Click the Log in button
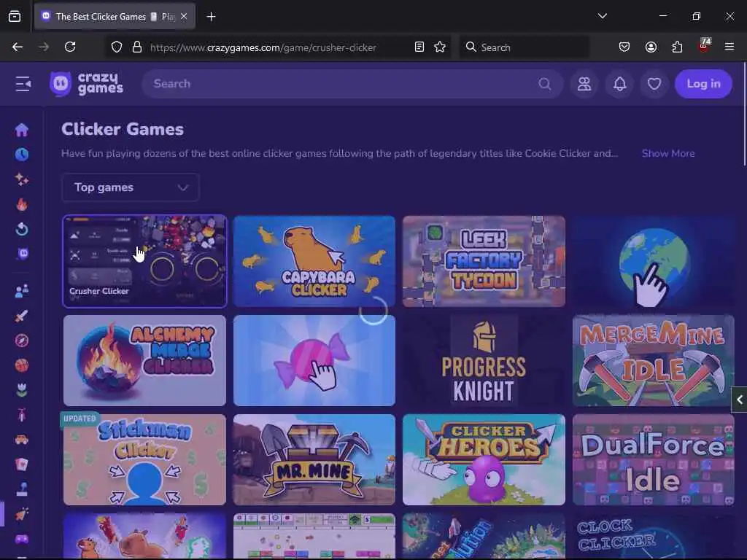This screenshot has height=560, width=747. pyautogui.click(x=703, y=84)
